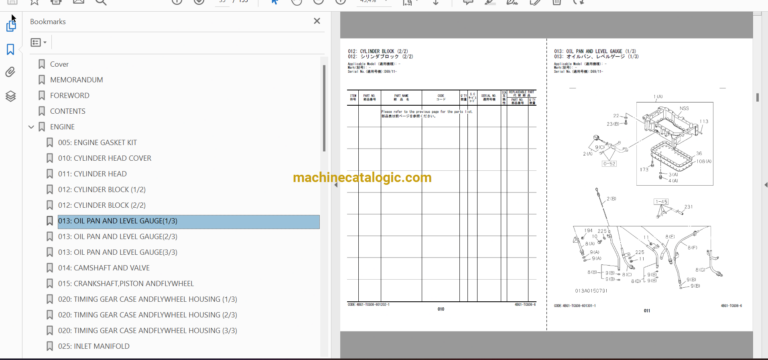
Task: Close the Bookmarks panel
Action: point(317,21)
